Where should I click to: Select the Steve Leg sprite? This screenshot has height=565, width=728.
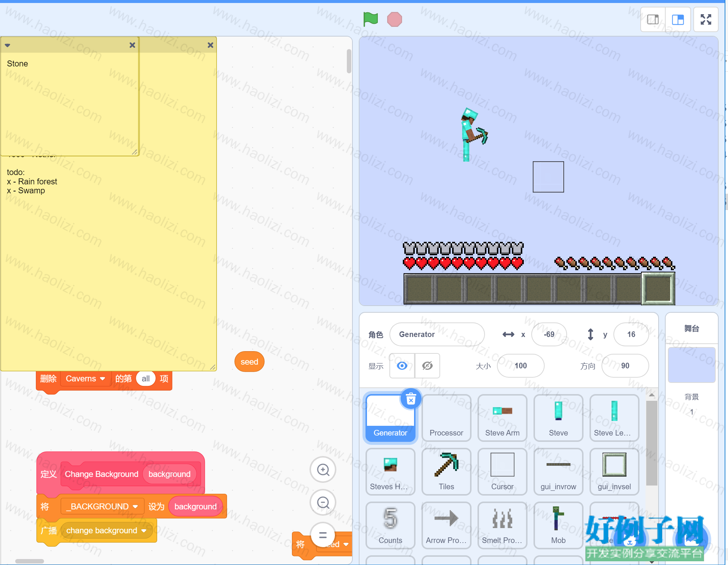[614, 418]
